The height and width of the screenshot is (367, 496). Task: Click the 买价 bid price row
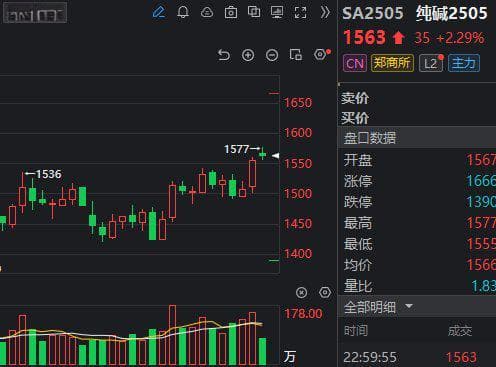tap(417, 118)
